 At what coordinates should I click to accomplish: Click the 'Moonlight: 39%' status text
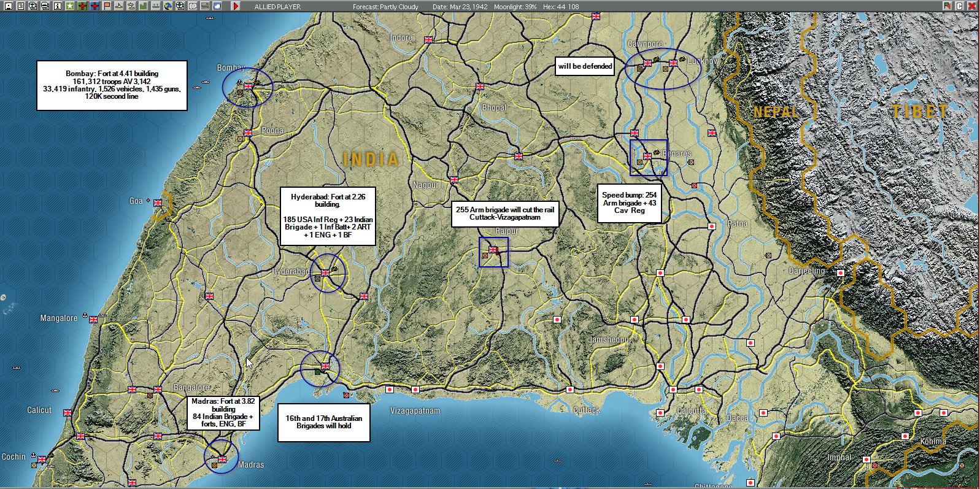coord(514,7)
